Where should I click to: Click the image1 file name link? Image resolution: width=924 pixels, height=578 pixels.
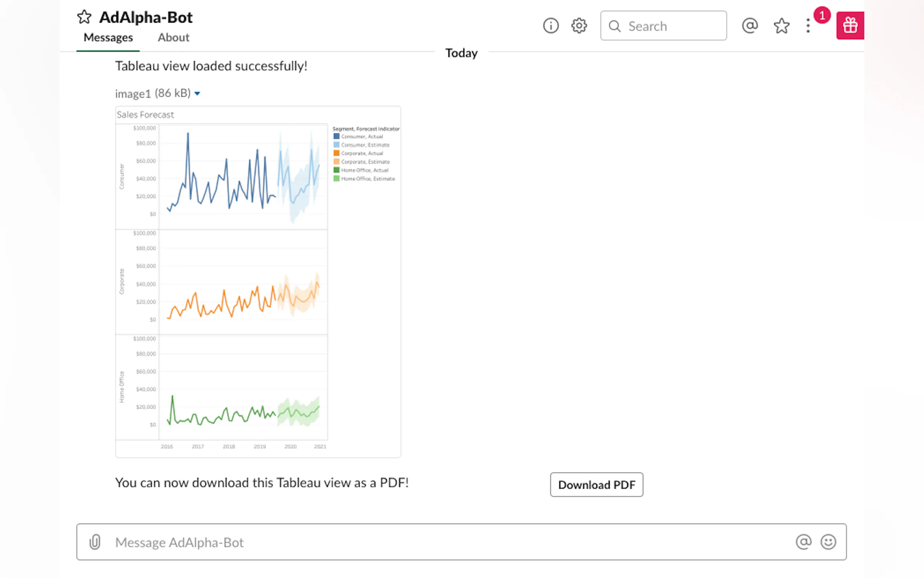133,93
